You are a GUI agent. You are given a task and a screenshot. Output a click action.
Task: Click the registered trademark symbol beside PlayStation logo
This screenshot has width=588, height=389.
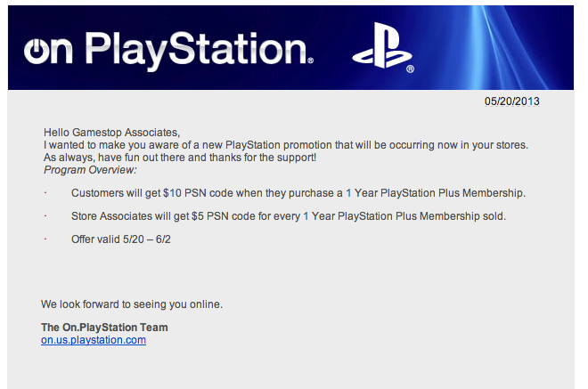point(410,69)
